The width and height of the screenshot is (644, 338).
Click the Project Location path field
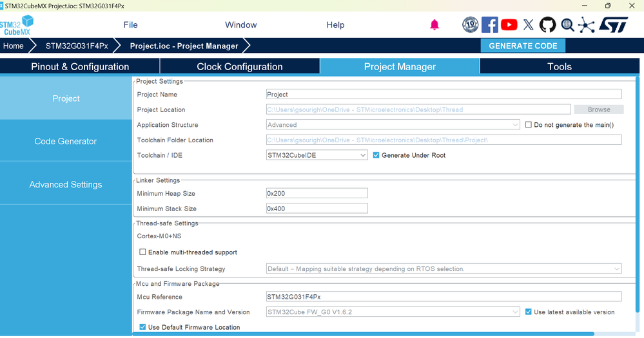point(418,109)
